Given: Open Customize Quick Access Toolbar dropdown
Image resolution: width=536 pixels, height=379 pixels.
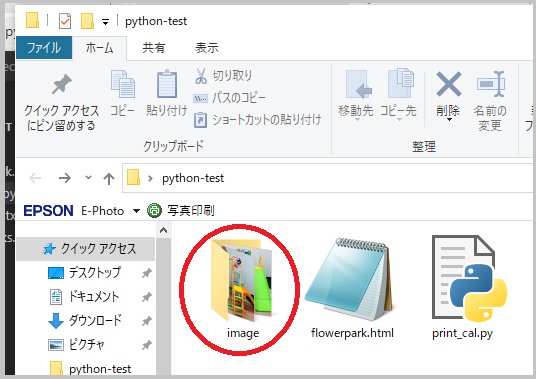Looking at the screenshot, I should tap(105, 22).
